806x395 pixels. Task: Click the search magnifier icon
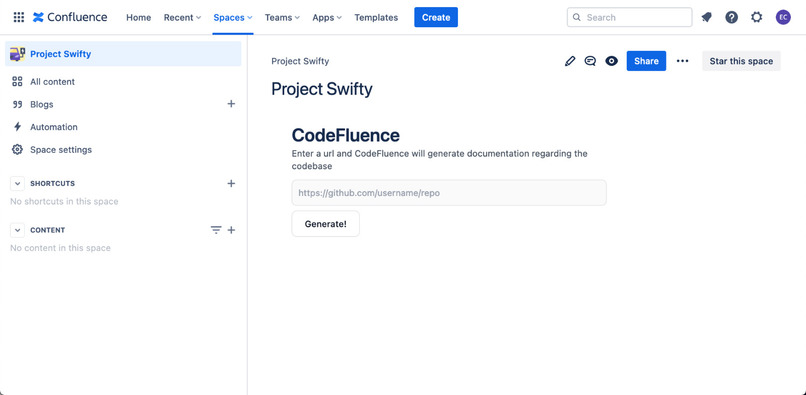point(577,17)
